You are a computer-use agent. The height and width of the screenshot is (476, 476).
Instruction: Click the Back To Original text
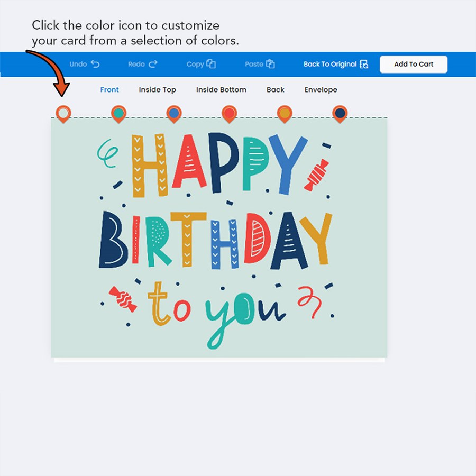click(x=330, y=64)
